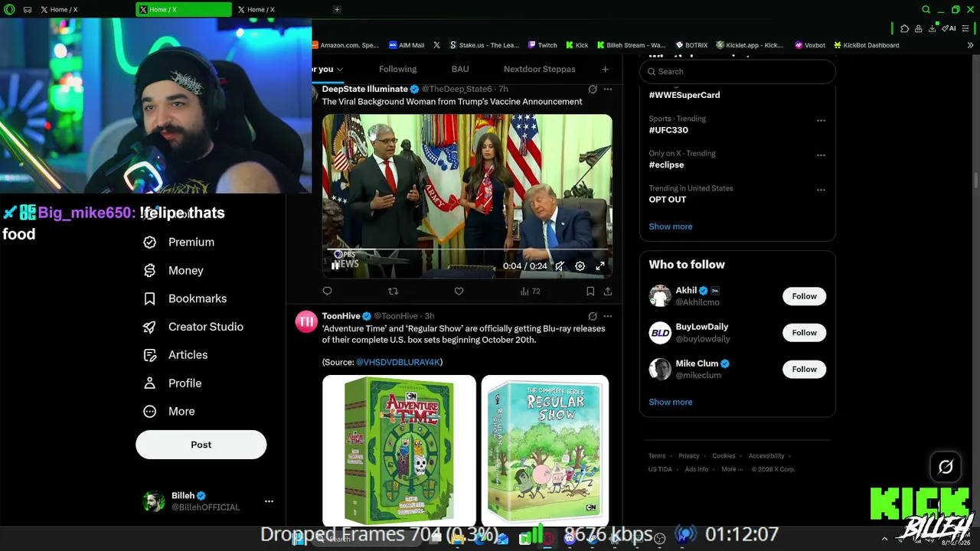This screenshot has width=980, height=551.
Task: Click the Post button
Action: coord(201,445)
